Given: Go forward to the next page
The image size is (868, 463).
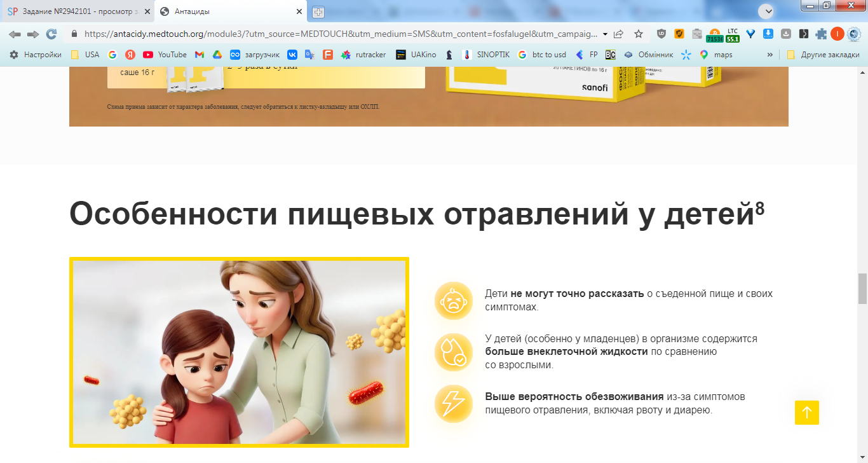Looking at the screenshot, I should pyautogui.click(x=33, y=34).
